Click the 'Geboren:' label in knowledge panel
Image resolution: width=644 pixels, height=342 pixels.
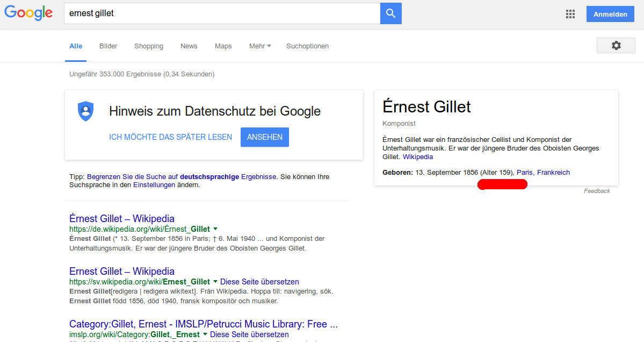(x=397, y=173)
